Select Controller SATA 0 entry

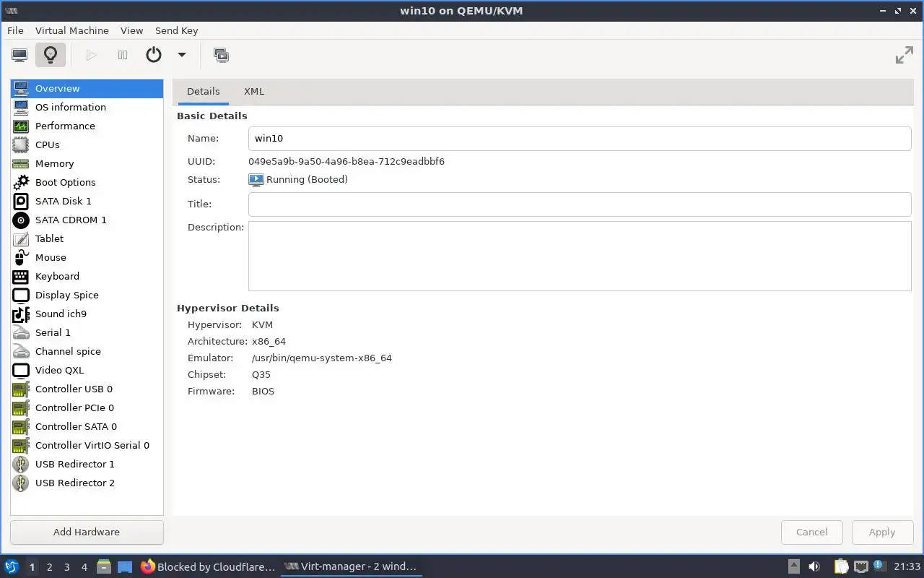pos(87,426)
